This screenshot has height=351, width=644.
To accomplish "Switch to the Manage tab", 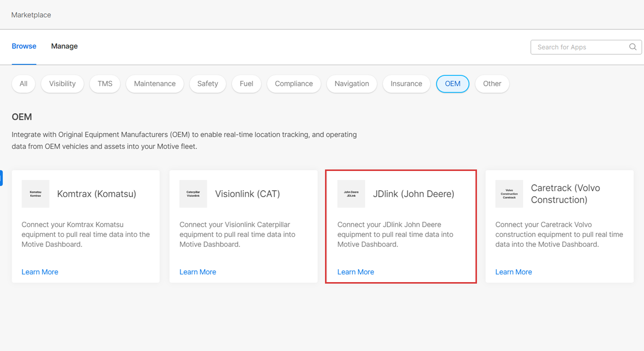I will pyautogui.click(x=64, y=46).
